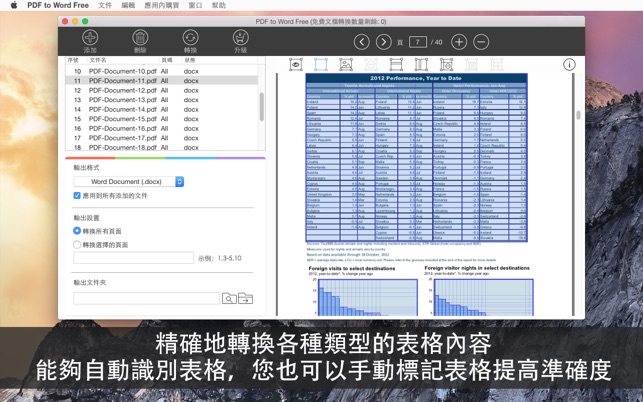
Task: Click the trash Delete toolbar icon
Action: point(140,38)
